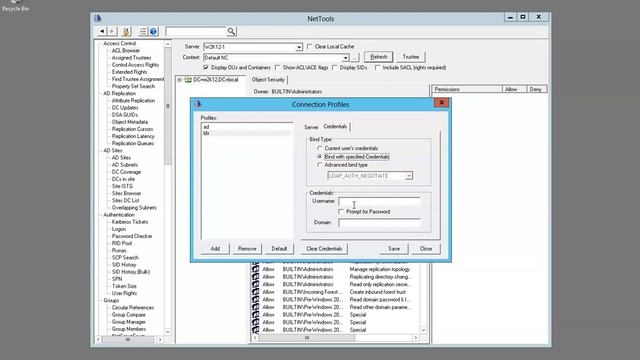Click the Deny column header in permissions list
This screenshot has width=640, height=360.
[537, 89]
